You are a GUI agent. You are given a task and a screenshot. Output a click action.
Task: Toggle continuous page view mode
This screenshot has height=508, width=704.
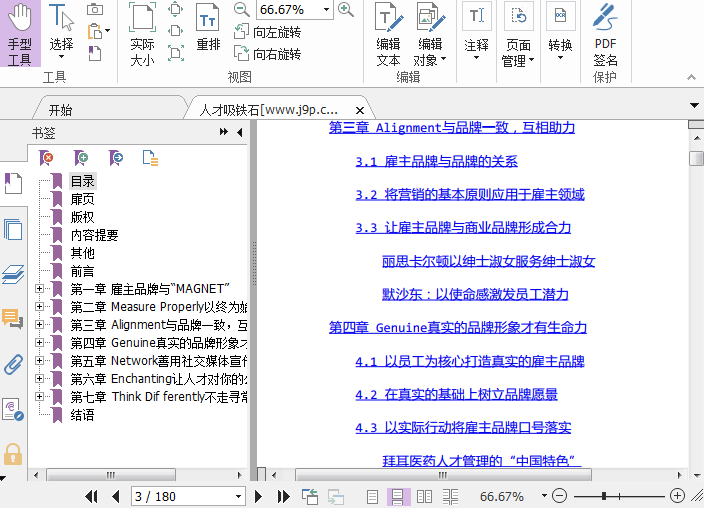pyautogui.click(x=398, y=496)
